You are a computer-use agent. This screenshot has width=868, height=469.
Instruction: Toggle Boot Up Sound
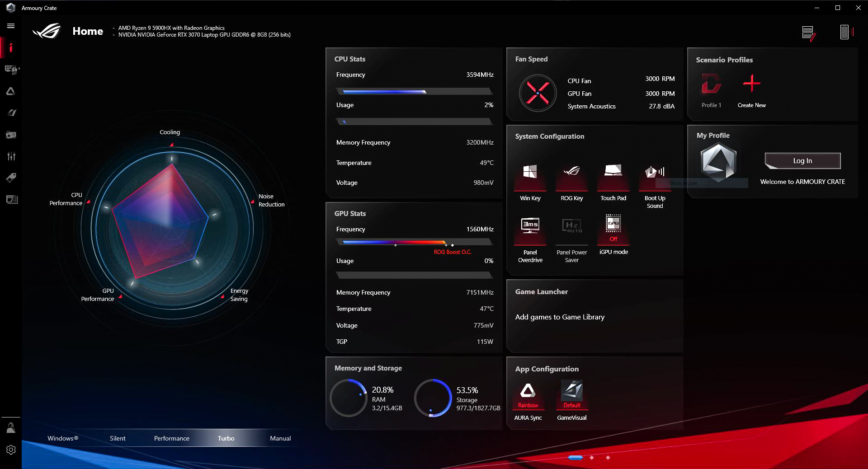click(655, 186)
